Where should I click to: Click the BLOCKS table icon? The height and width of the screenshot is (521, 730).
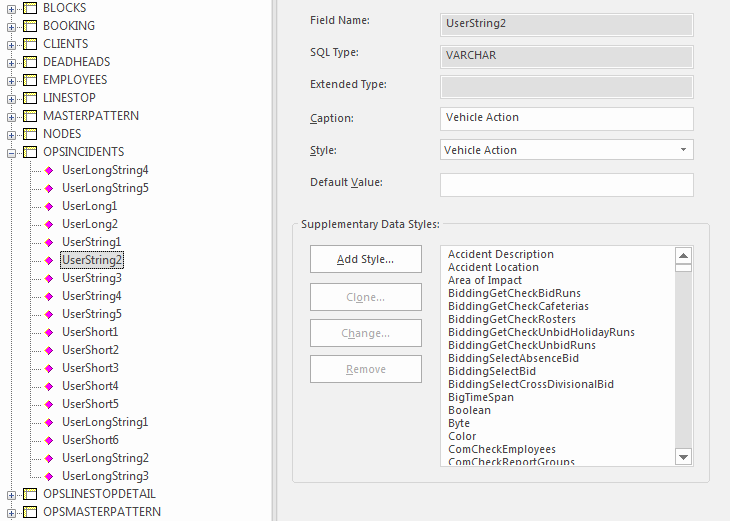tap(30, 8)
